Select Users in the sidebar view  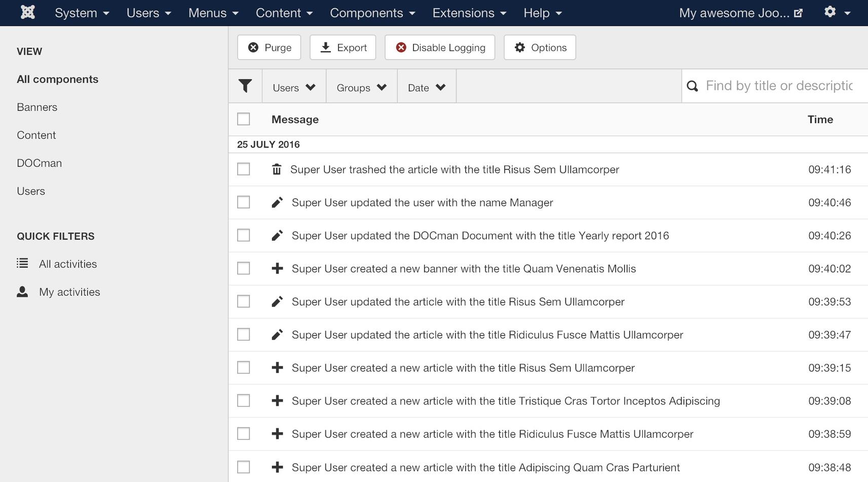pyautogui.click(x=31, y=191)
